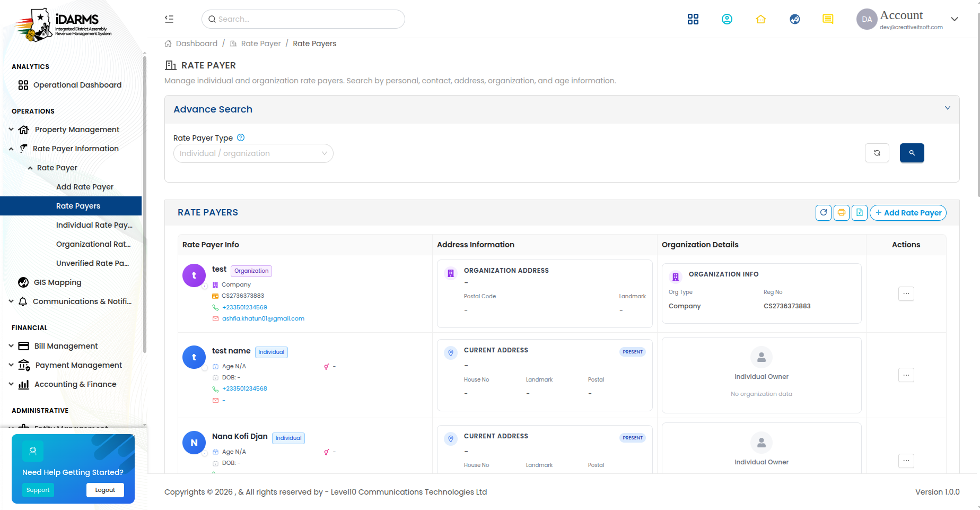Click phone number +233501234568

point(244,388)
